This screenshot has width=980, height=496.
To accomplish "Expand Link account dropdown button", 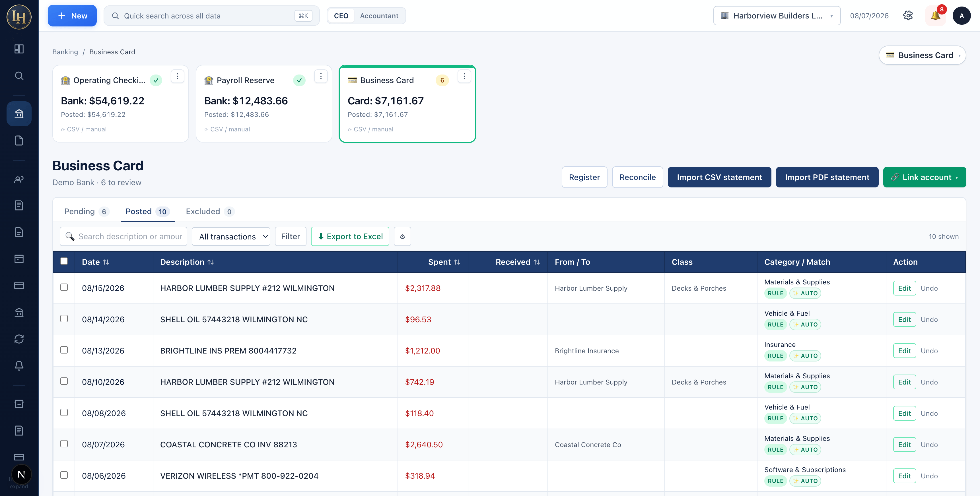I will [925, 177].
